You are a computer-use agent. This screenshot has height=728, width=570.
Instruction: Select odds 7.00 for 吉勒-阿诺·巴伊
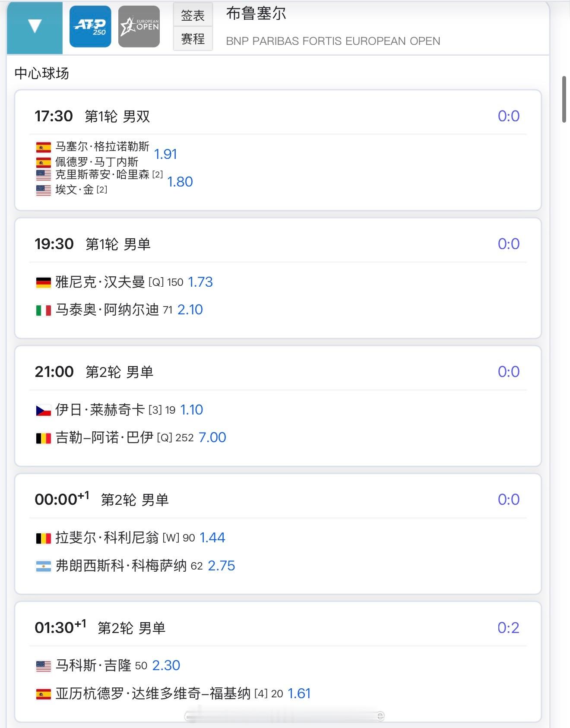[212, 437]
